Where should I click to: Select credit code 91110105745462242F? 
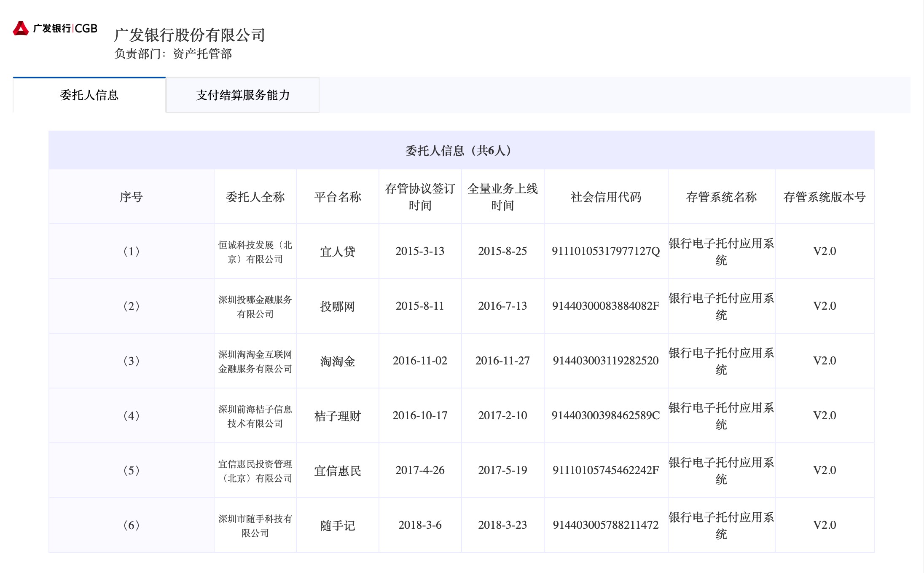tap(606, 470)
